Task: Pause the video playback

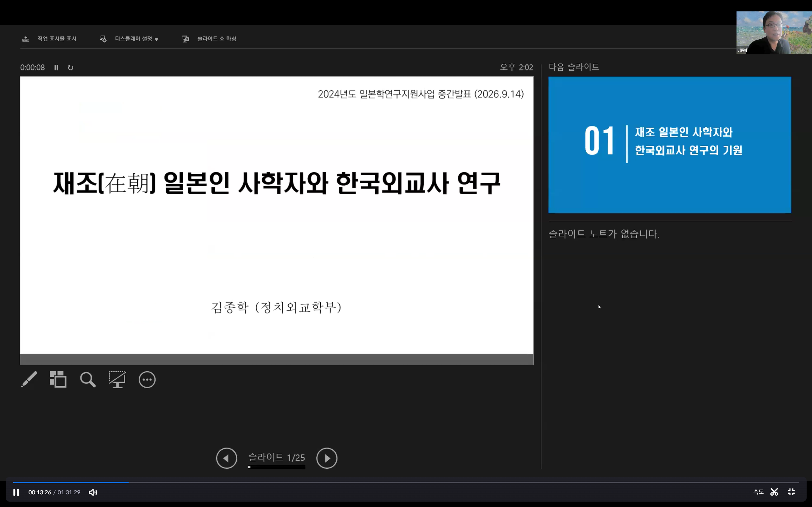Action: point(16,492)
